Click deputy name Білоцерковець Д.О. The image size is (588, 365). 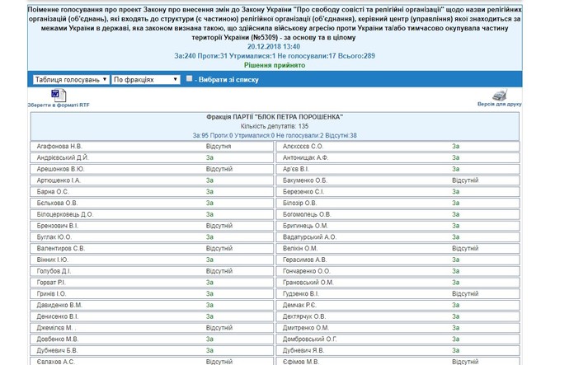point(65,214)
